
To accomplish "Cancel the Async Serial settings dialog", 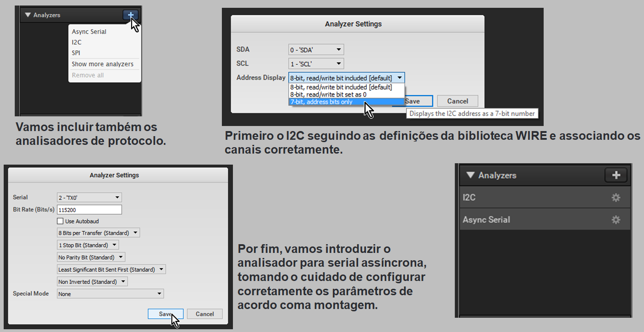I will pyautogui.click(x=205, y=314).
